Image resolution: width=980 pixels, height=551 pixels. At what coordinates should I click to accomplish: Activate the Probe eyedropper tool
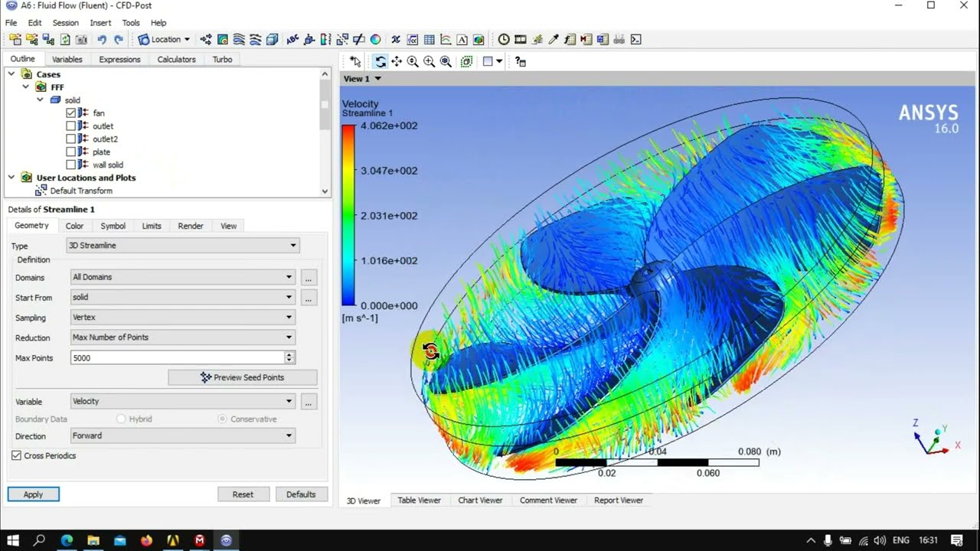pos(553,39)
